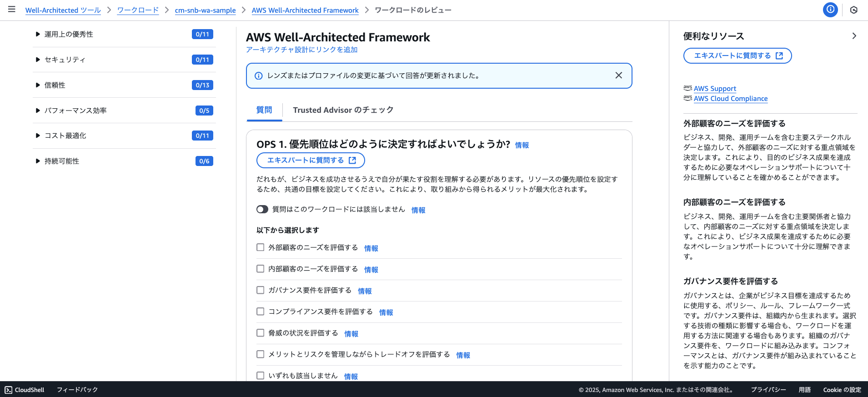Click the blue info panel icon
This screenshot has height=397, width=868.
(830, 10)
